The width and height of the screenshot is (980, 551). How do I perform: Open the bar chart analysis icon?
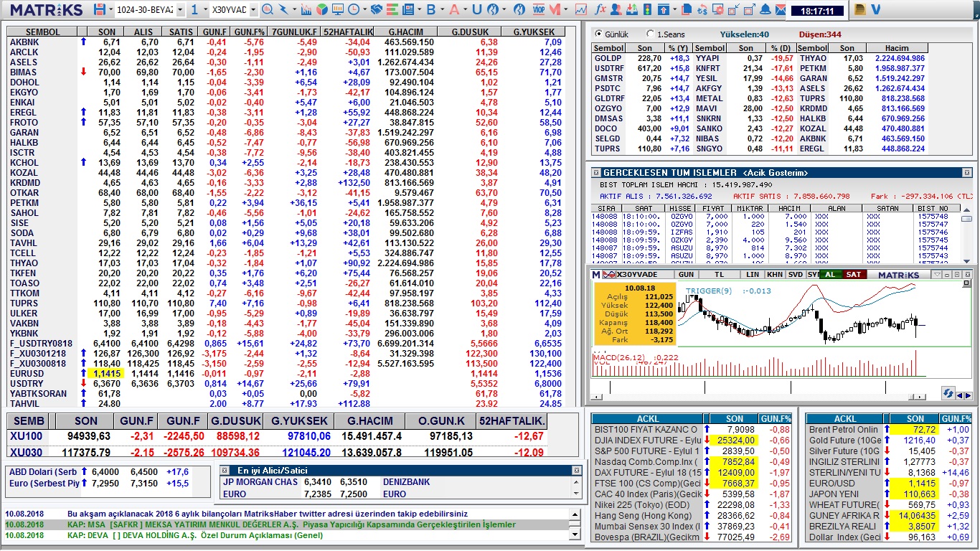coord(306,9)
